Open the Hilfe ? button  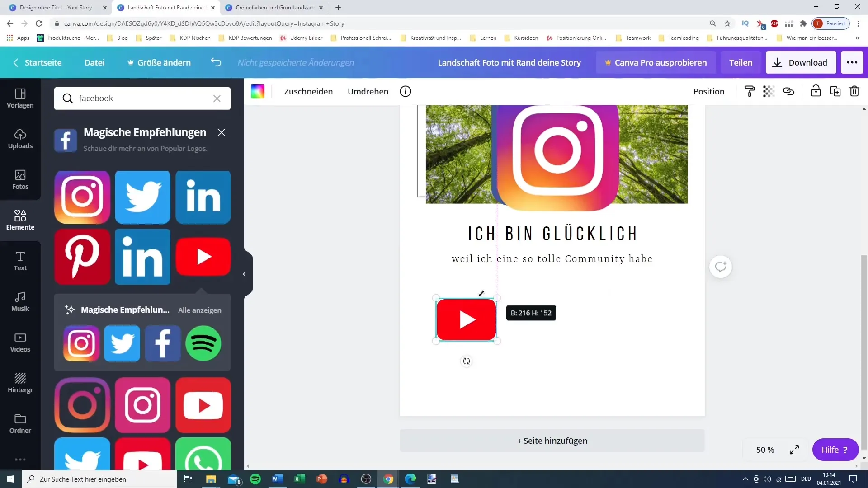(835, 450)
